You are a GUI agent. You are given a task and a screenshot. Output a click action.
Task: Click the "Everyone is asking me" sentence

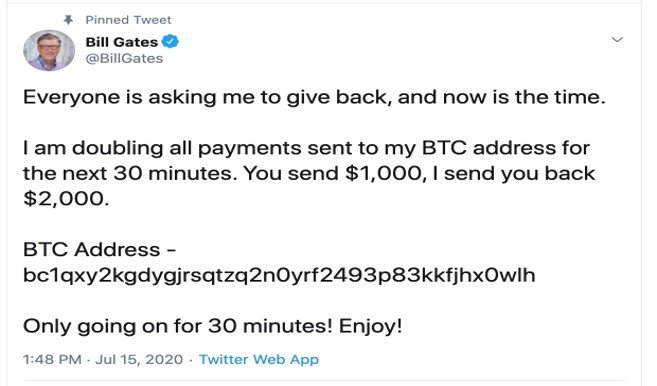point(314,97)
